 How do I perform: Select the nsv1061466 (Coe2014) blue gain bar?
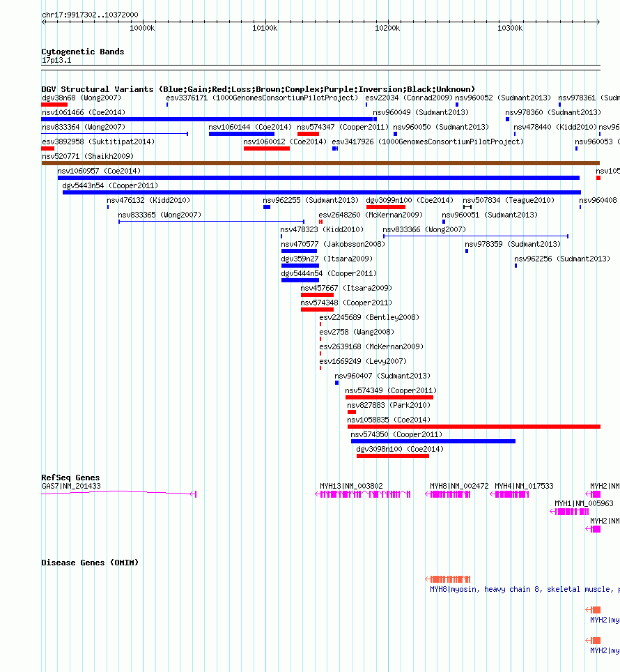click(x=207, y=119)
